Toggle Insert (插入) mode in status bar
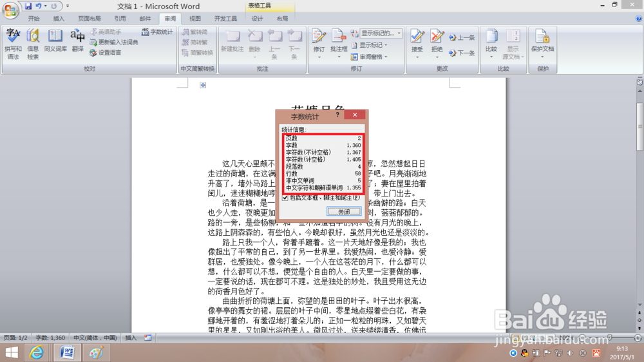This screenshot has width=644, height=362. point(131,338)
